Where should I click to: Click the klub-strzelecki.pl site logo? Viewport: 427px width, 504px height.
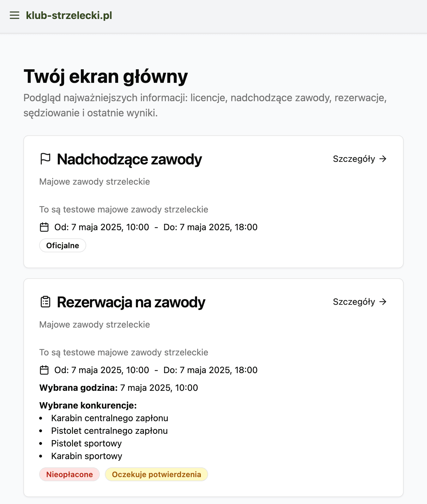69,15
